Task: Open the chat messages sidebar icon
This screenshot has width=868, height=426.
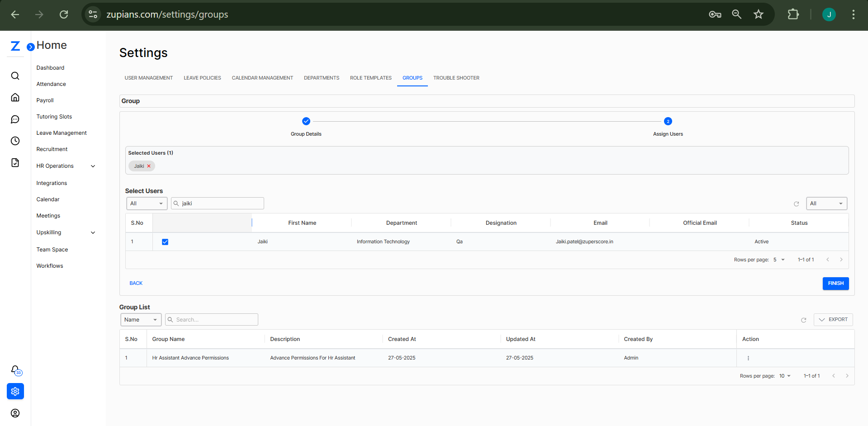Action: tap(15, 119)
